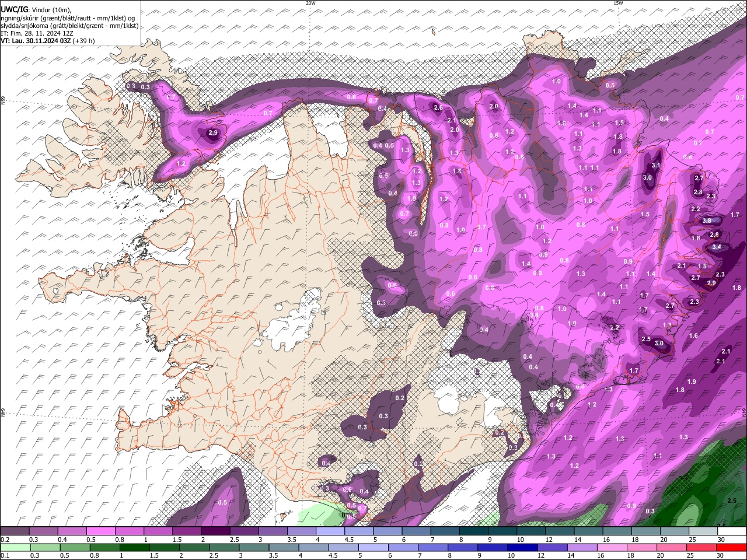The image size is (747, 560).
Task: Click the 'VT: Lau. 30.11.2024 03Z (+39 h)' line
Action: 47,41
